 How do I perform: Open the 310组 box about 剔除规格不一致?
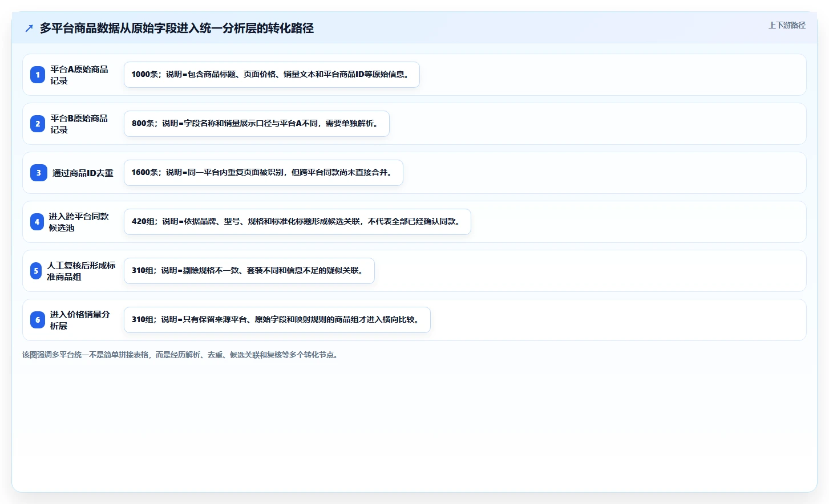tap(249, 271)
